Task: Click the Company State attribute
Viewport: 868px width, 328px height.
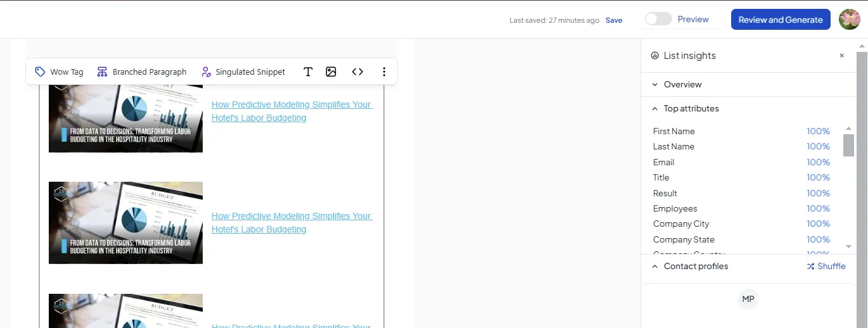Action: [684, 239]
